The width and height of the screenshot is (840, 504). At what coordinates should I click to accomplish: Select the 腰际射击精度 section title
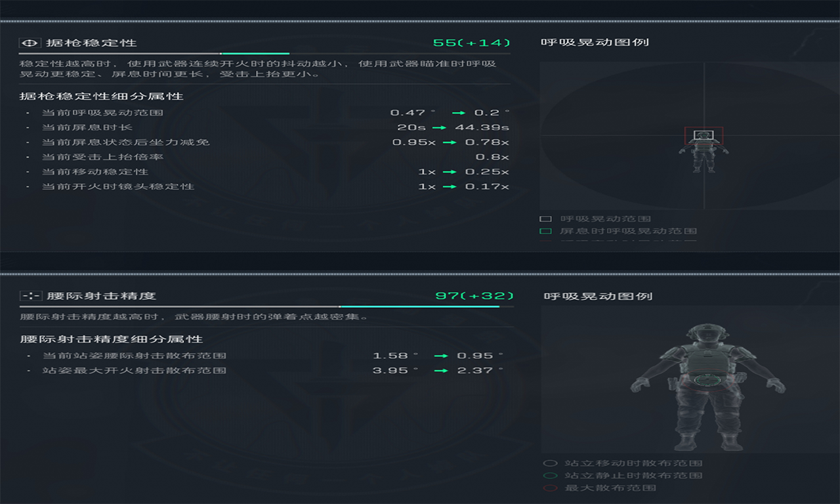(x=101, y=296)
